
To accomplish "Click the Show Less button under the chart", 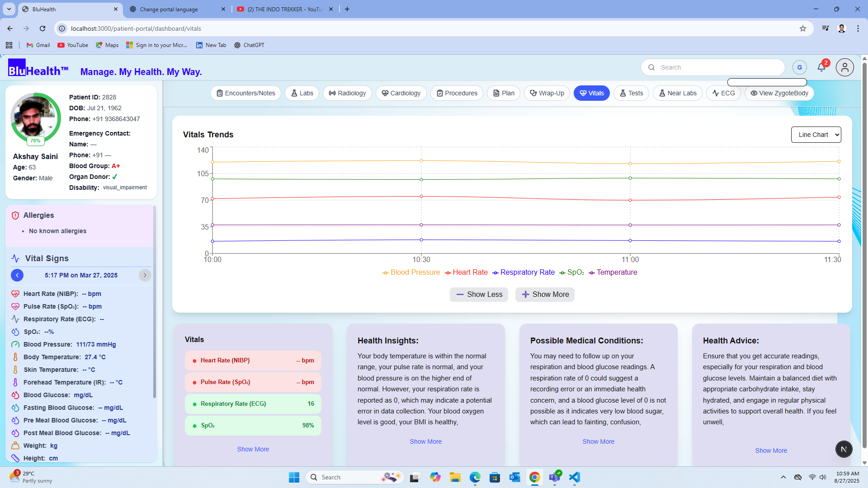I will click(479, 295).
